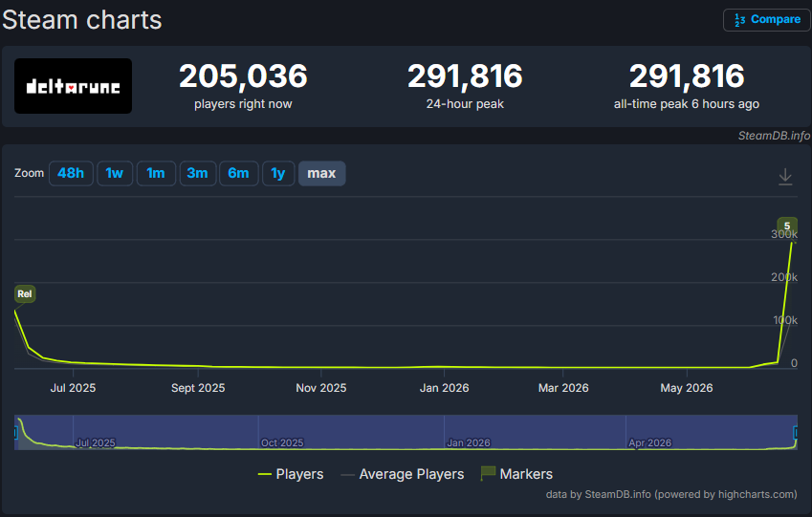Open the Compare button

(767, 20)
